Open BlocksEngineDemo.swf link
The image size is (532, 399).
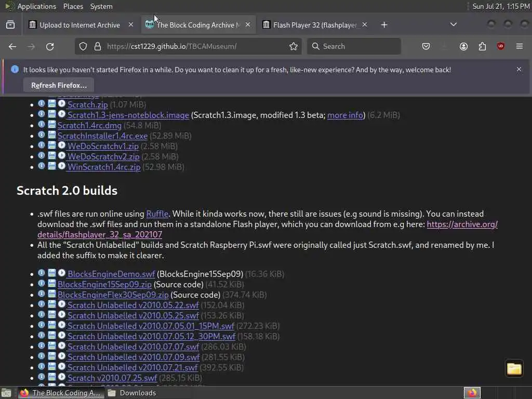[x=111, y=274]
